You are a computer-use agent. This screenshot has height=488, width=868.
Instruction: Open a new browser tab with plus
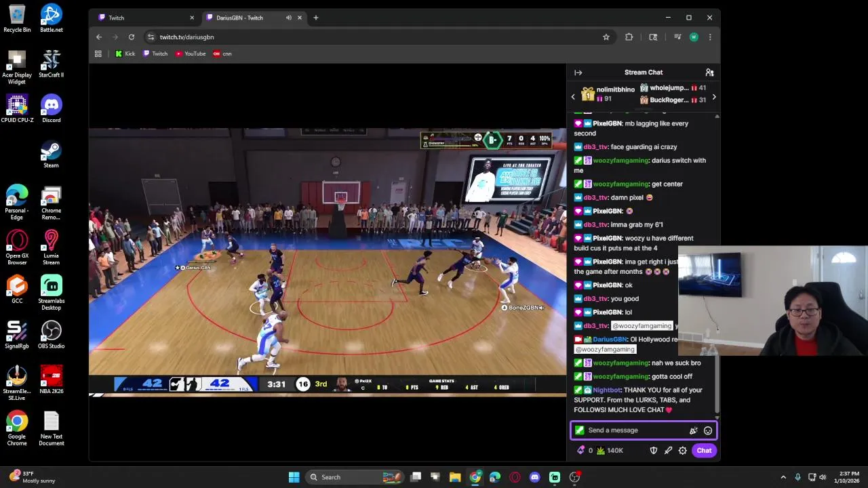(315, 18)
